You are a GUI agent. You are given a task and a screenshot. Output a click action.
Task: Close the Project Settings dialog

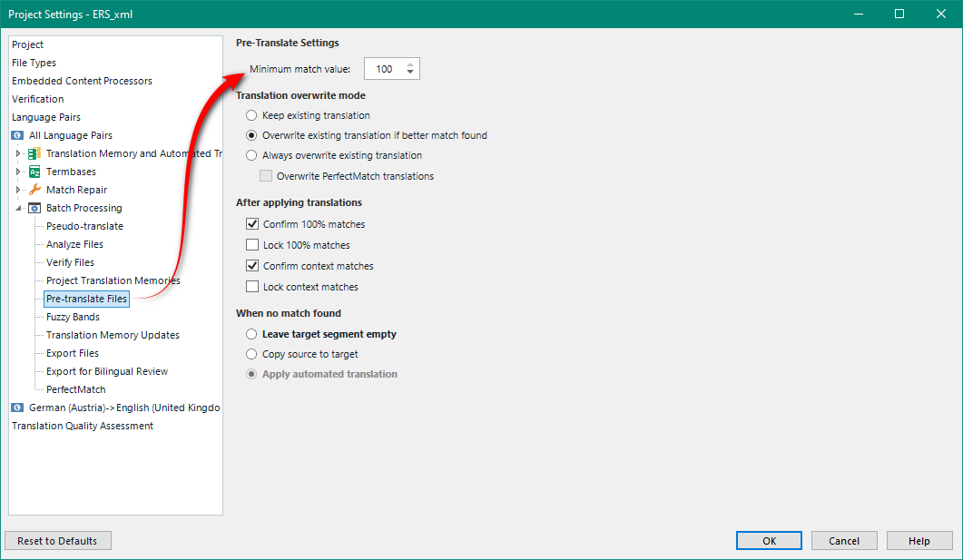point(941,14)
